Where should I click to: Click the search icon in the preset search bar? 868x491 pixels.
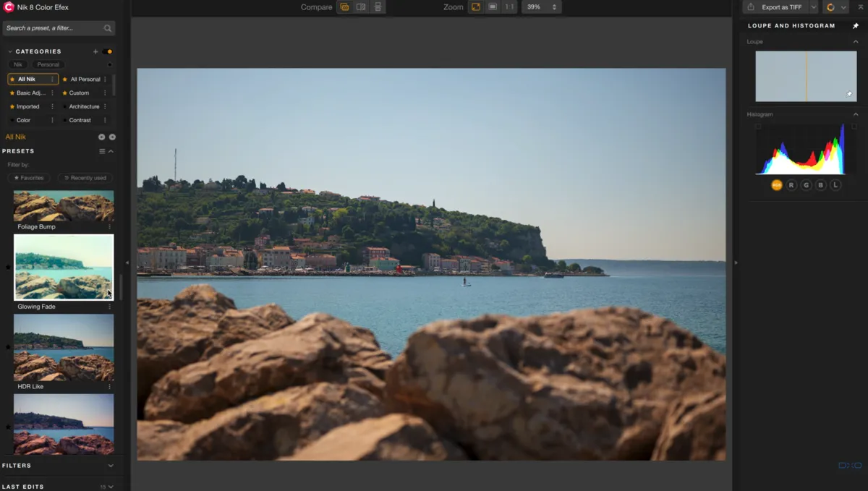109,28
